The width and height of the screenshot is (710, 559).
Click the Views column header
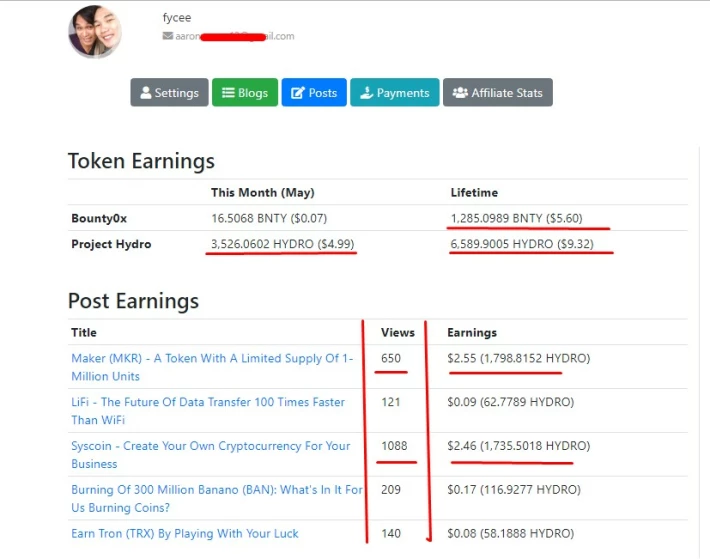tap(398, 333)
